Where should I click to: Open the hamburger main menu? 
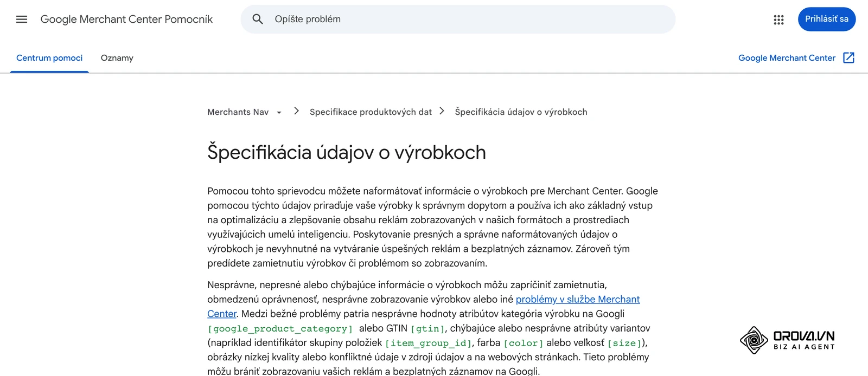pyautogui.click(x=22, y=20)
